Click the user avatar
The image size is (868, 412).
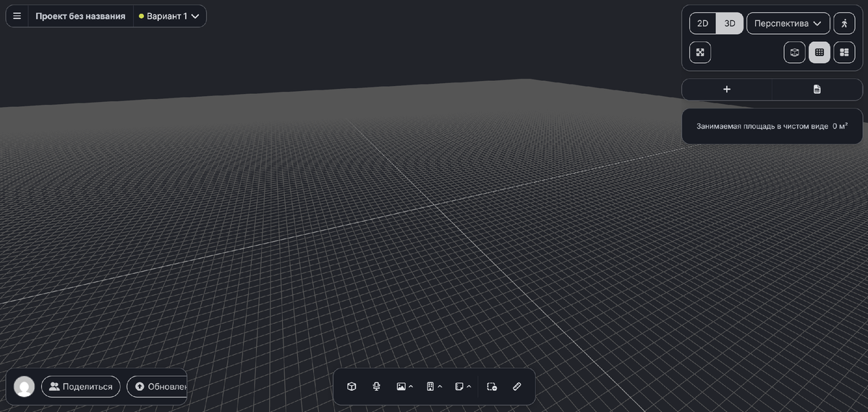pos(25,387)
